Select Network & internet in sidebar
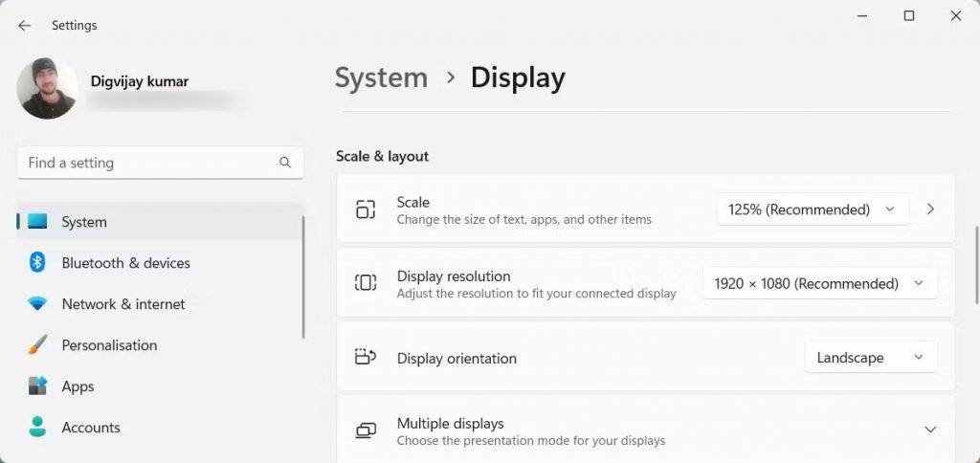Screen dimensions: 980x463 coord(123,304)
